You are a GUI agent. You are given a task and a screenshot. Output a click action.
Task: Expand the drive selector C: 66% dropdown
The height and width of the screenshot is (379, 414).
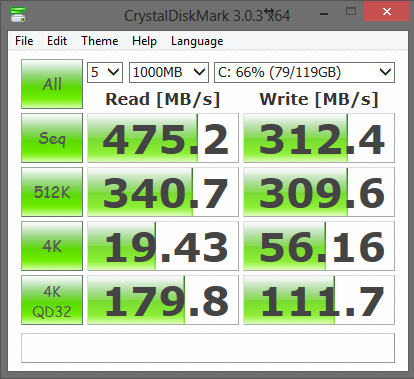[304, 72]
